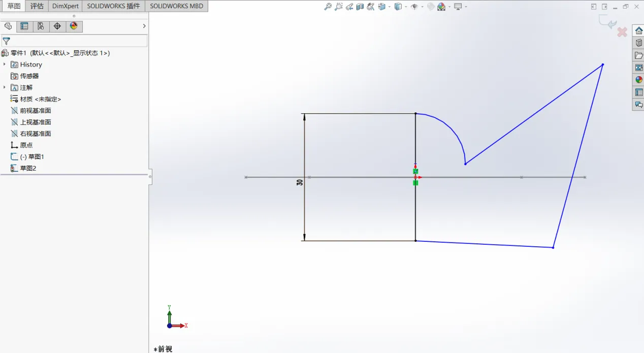
Task: Select the DisplayManager color ball tab
Action: coord(74,26)
